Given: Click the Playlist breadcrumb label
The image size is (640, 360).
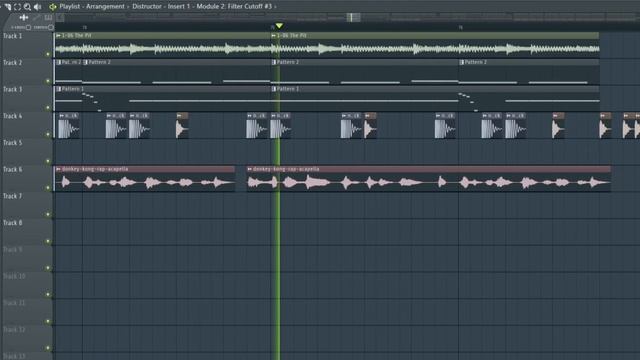Looking at the screenshot, I should pos(69,7).
